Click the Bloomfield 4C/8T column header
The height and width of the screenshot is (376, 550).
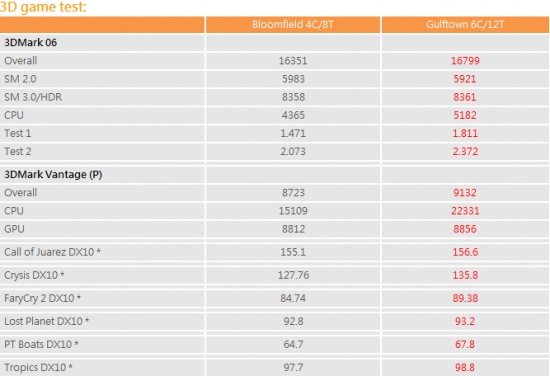[293, 25]
